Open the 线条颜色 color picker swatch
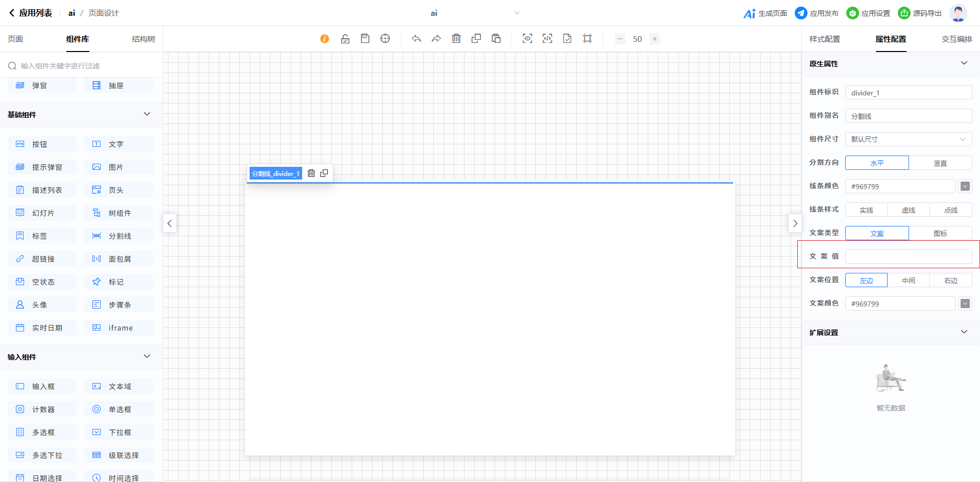980x482 pixels. coord(965,187)
